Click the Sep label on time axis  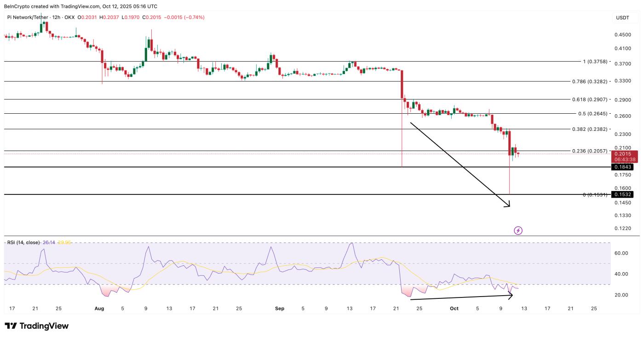tap(280, 309)
